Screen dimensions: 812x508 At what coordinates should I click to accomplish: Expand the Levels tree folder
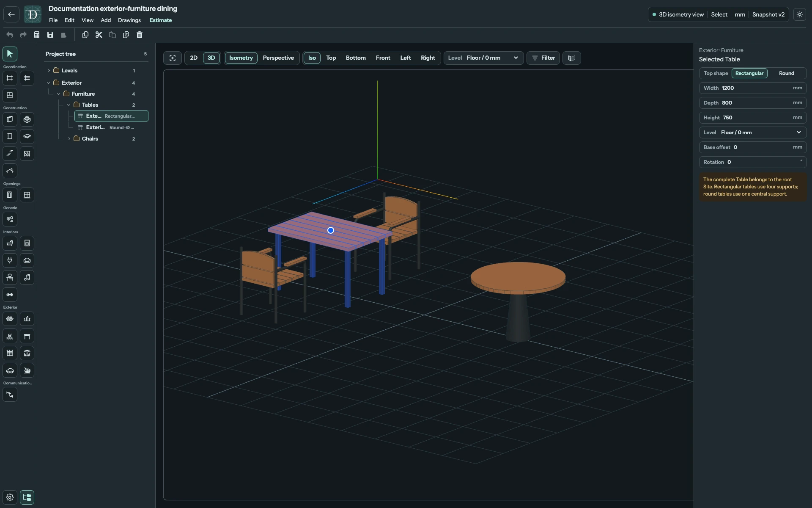tap(49, 71)
